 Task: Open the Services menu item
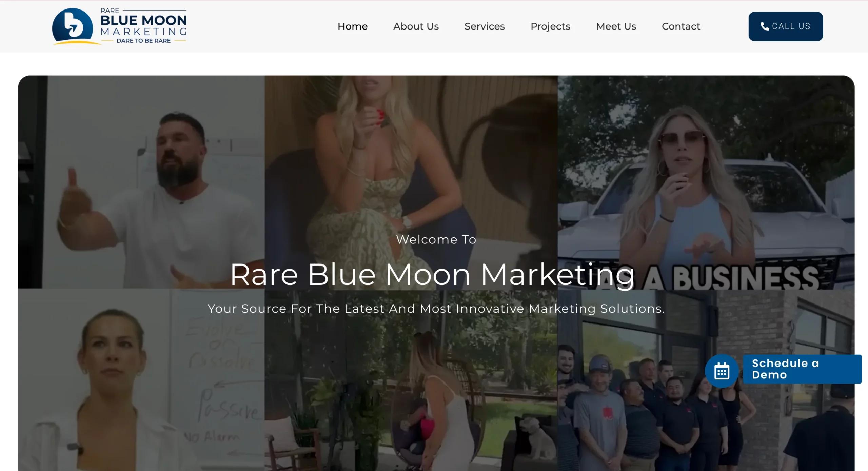(484, 26)
